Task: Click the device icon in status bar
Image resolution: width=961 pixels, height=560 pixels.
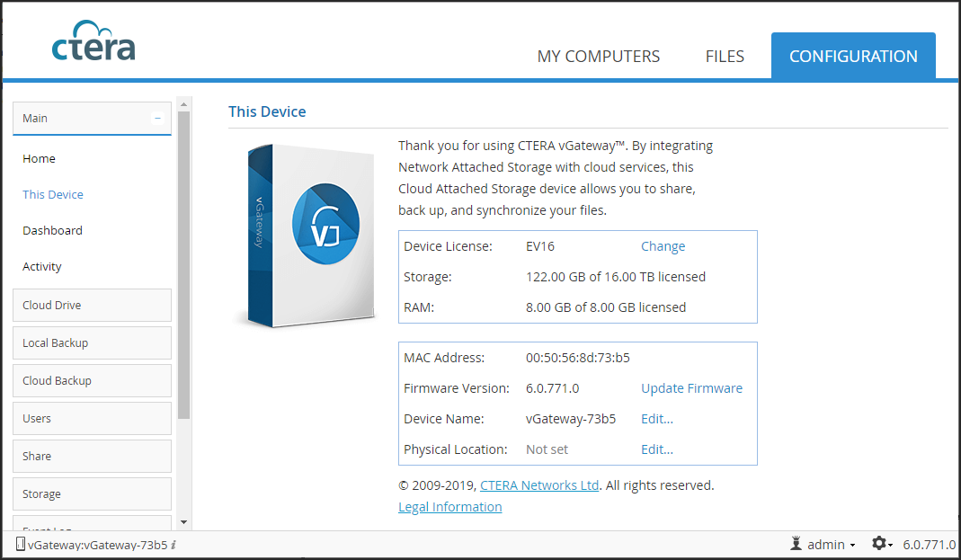Action: tap(20, 544)
